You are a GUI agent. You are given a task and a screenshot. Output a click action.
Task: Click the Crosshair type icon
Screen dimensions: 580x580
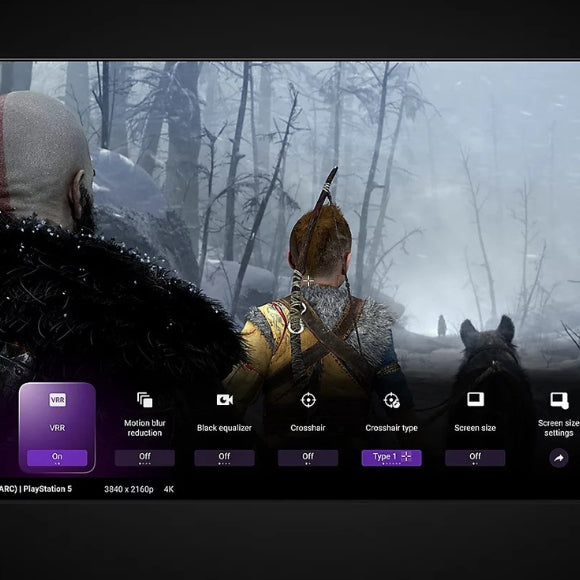[x=391, y=400]
